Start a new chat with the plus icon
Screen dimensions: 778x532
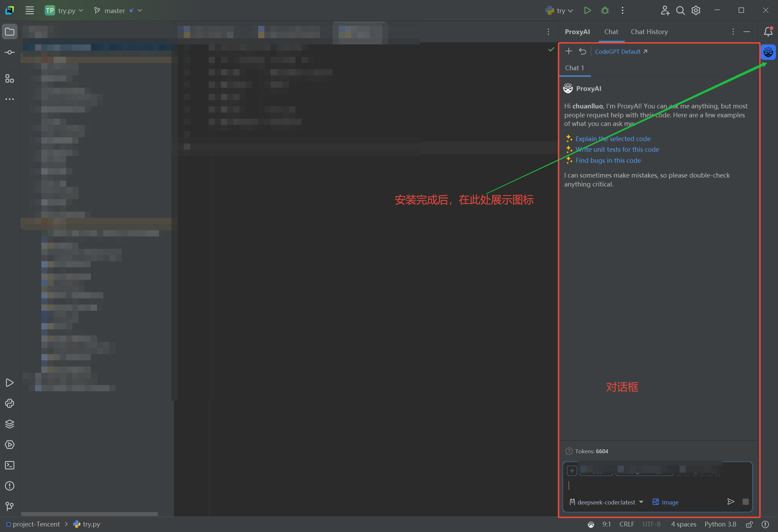(x=569, y=51)
